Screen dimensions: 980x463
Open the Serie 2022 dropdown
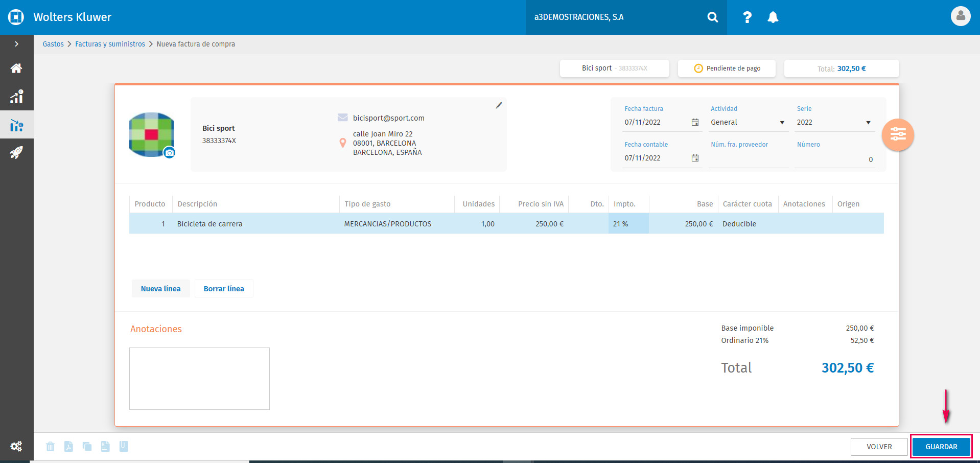pos(834,123)
